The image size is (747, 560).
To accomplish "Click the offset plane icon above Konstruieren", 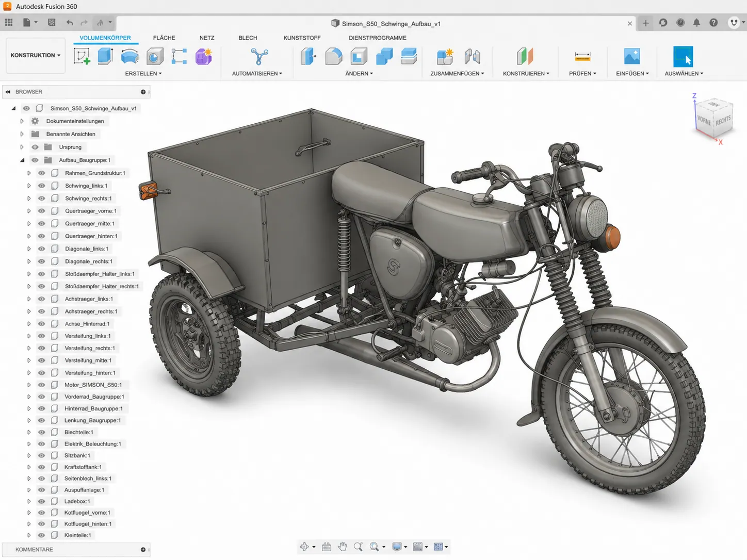I will (x=525, y=56).
